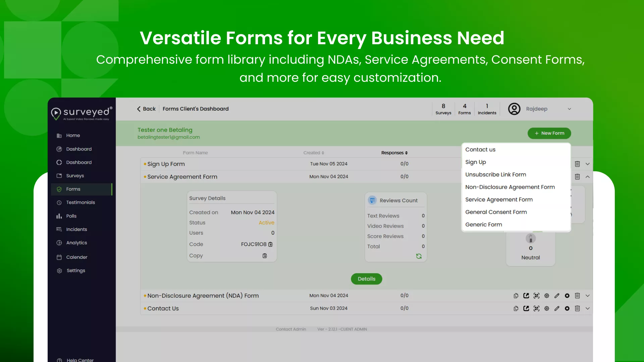The height and width of the screenshot is (362, 644).
Task: Click the pencil edit icon for NDA Form
Action: 557,296
